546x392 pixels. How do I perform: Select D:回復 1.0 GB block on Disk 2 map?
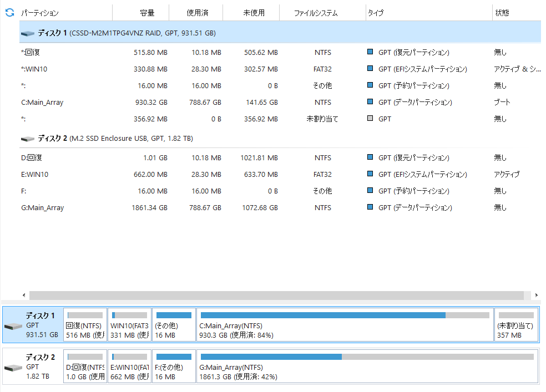pyautogui.click(x=85, y=366)
